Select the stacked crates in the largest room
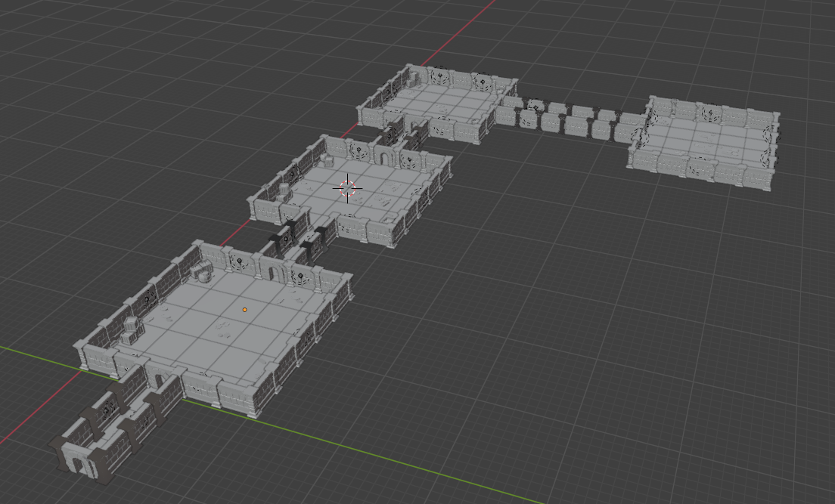Viewport: 835px width, 504px height. point(132,329)
